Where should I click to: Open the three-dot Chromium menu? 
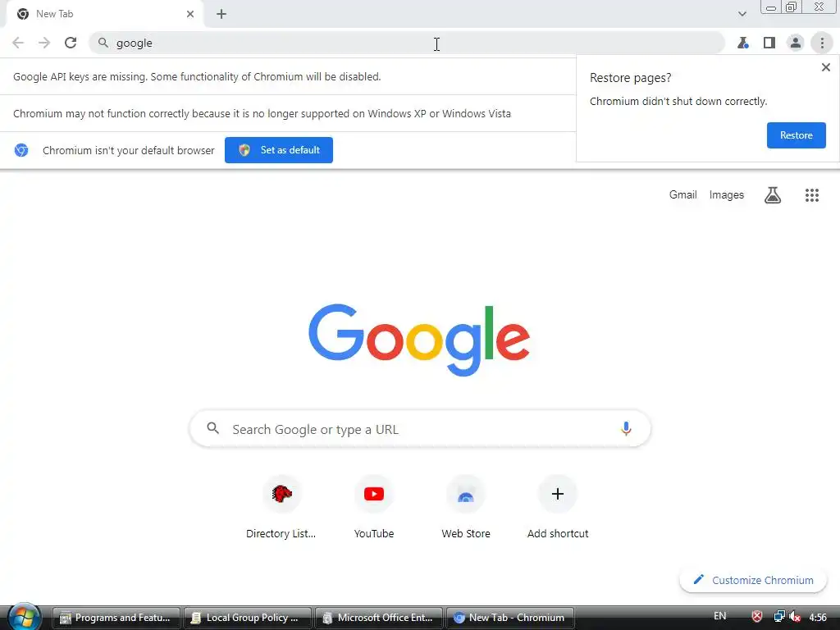(x=822, y=43)
